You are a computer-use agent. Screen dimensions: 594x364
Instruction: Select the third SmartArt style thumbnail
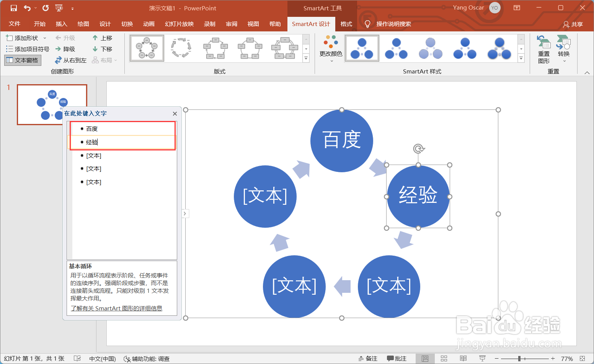[431, 48]
